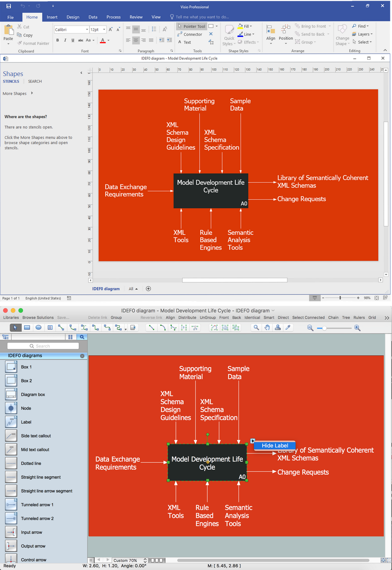Image resolution: width=392 pixels, height=570 pixels.
Task: Open the Fill dropdown in Shape Styles
Action: [245, 26]
